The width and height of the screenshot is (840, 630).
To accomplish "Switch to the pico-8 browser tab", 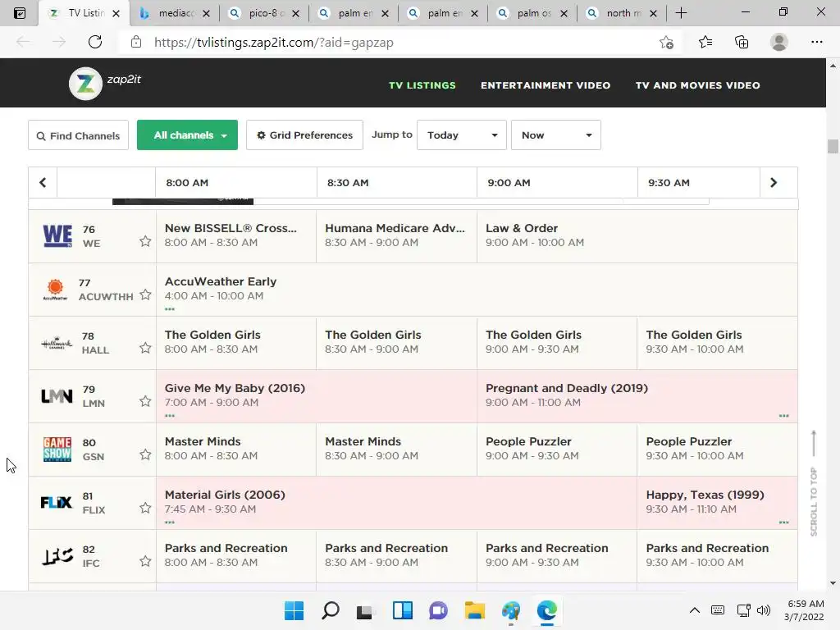I will pyautogui.click(x=263, y=13).
